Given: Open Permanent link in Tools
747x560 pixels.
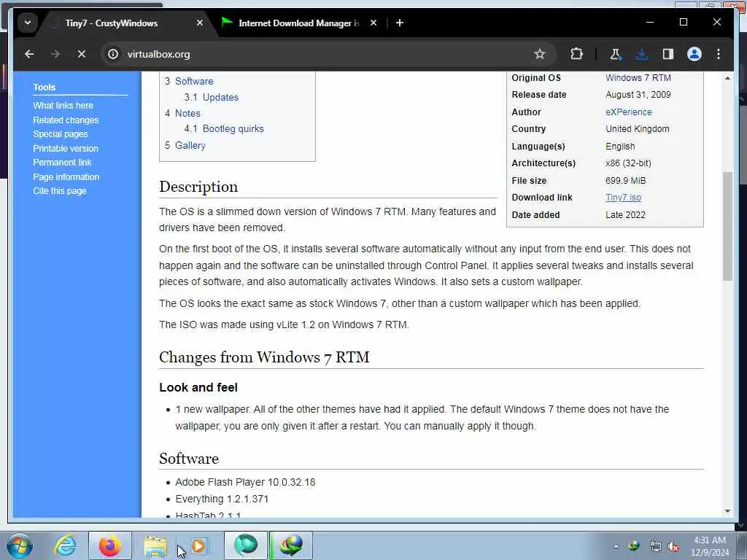Looking at the screenshot, I should pos(62,163).
